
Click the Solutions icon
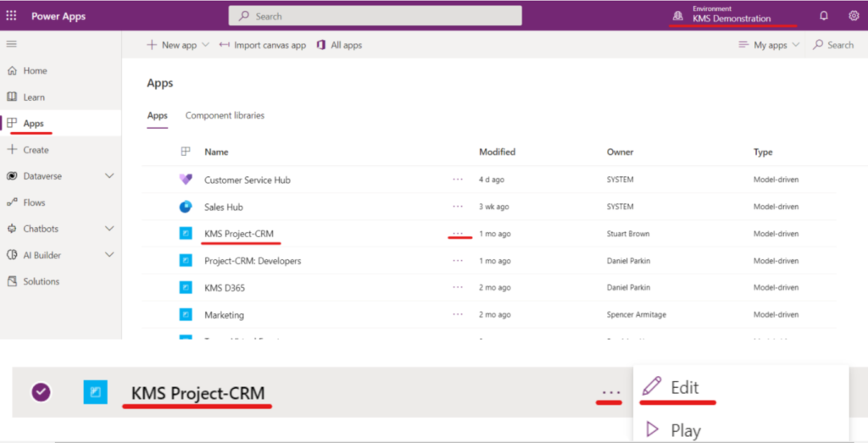click(12, 281)
